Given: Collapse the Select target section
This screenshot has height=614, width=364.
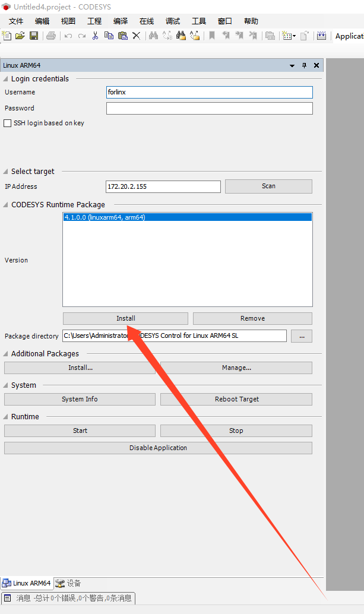Looking at the screenshot, I should point(5,171).
